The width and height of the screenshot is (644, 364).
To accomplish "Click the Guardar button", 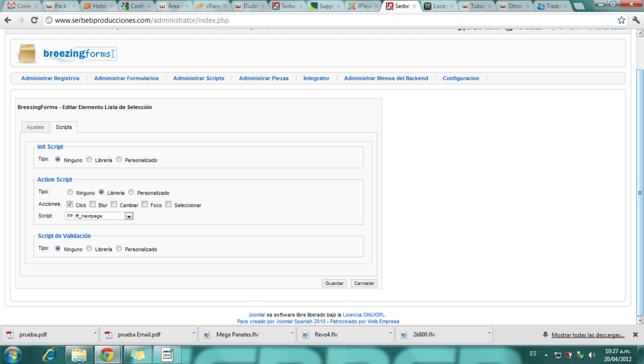I will (x=334, y=283).
